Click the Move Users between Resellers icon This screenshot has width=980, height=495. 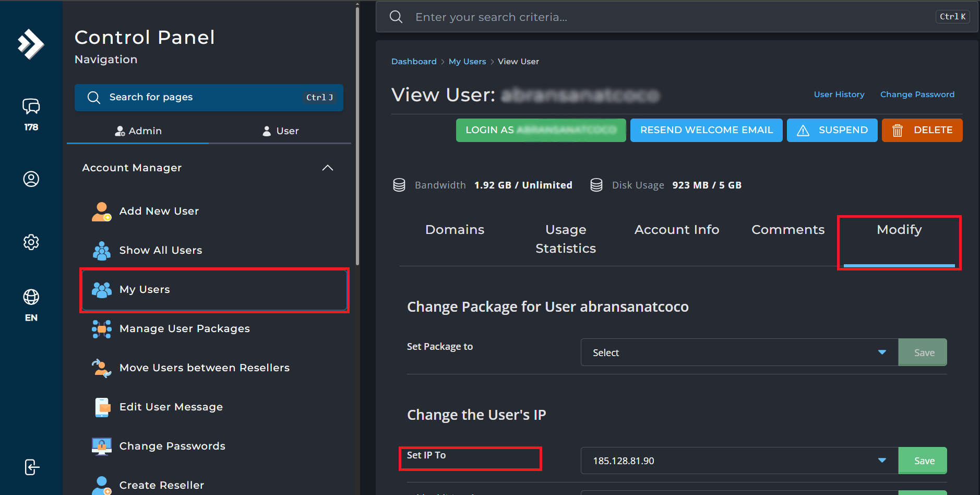102,368
